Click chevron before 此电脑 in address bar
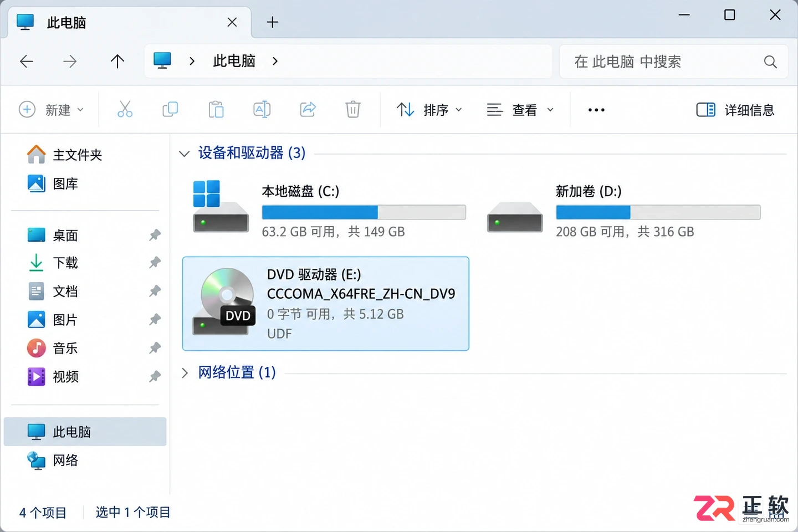Viewport: 798px width, 532px height. click(192, 61)
